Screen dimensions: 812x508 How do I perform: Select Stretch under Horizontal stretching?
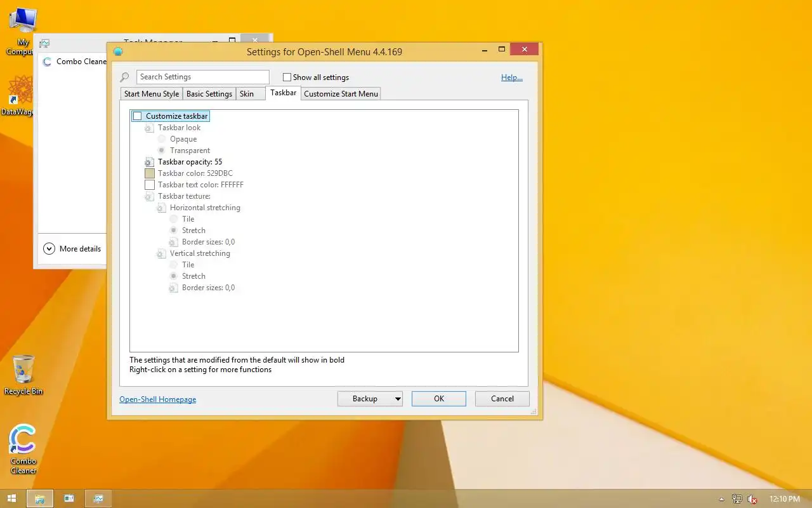[x=174, y=231]
